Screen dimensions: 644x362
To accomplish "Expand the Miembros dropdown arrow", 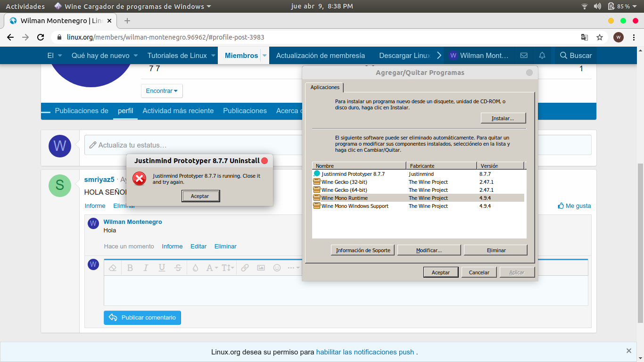I will [x=264, y=56].
